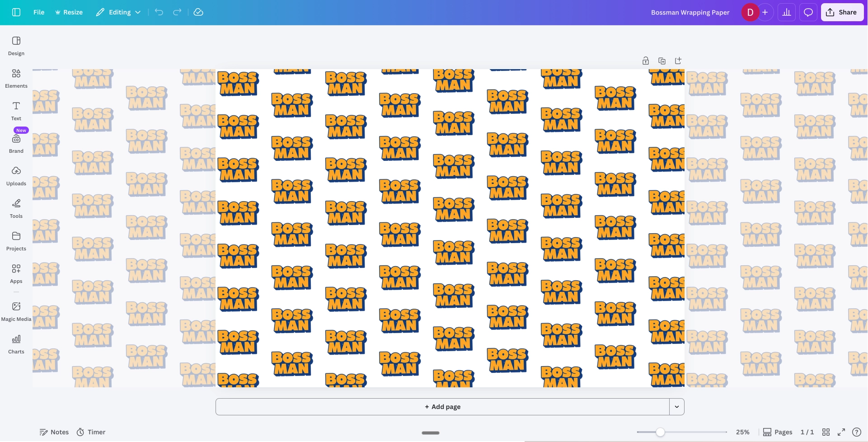Expand the Add page options arrow

tap(677, 407)
